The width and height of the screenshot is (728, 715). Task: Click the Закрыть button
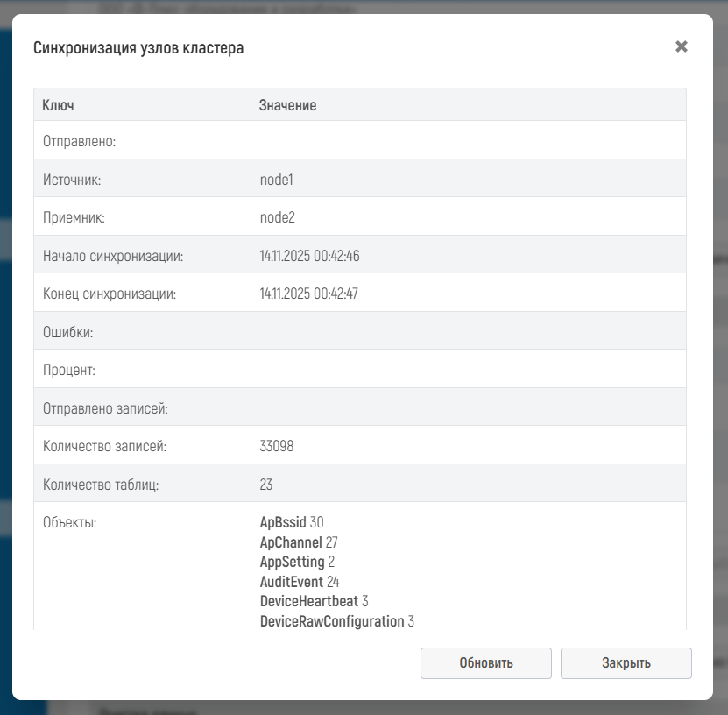[x=626, y=663]
